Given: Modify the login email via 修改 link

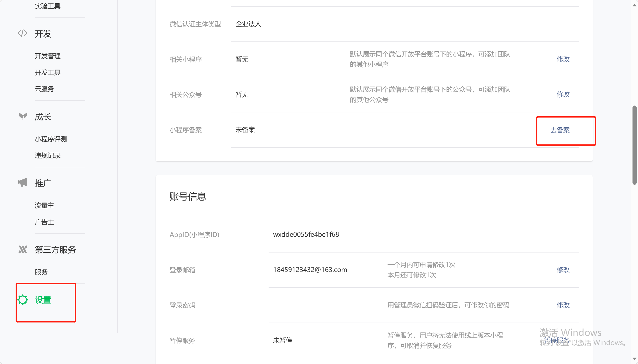Looking at the screenshot, I should point(563,270).
